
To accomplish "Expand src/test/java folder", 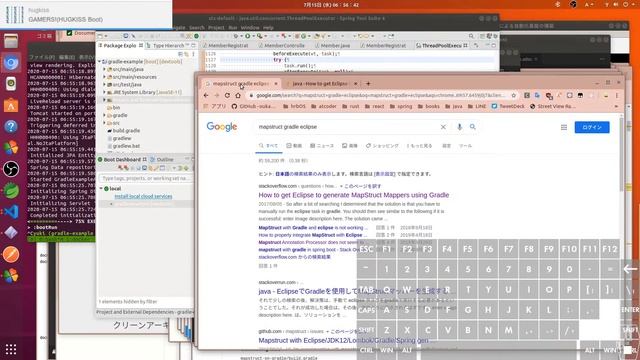I will tap(104, 84).
